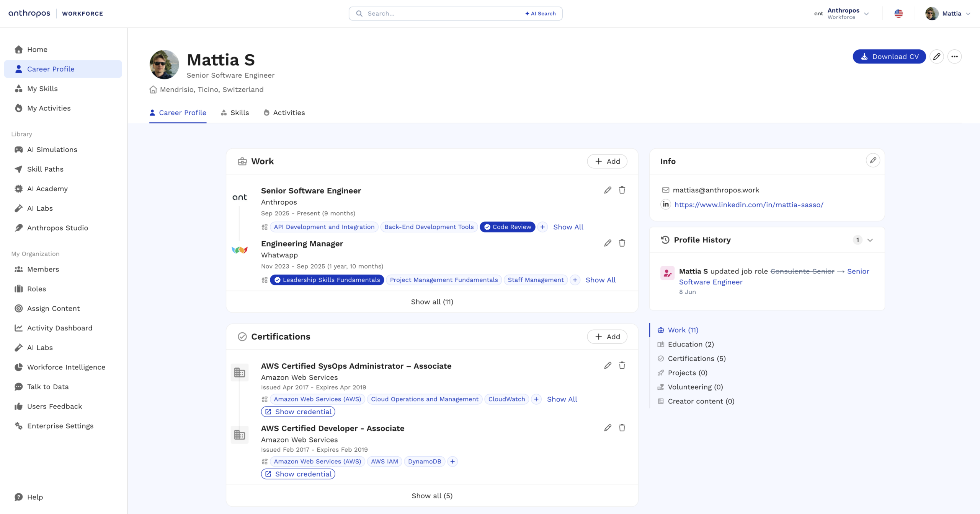
Task: Add a skill to Senior Software Engineer role
Action: point(542,227)
